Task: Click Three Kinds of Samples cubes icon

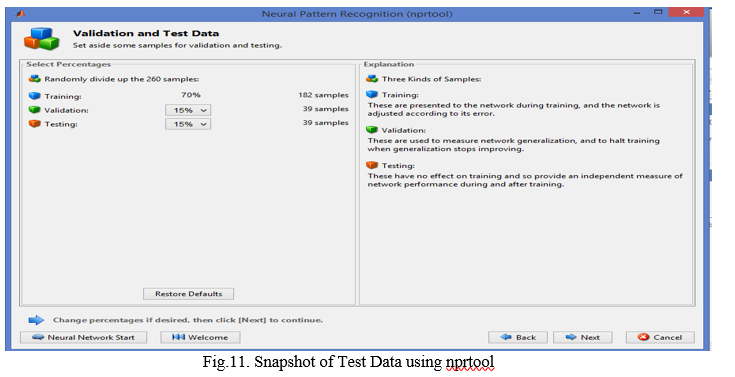Action: [x=372, y=79]
